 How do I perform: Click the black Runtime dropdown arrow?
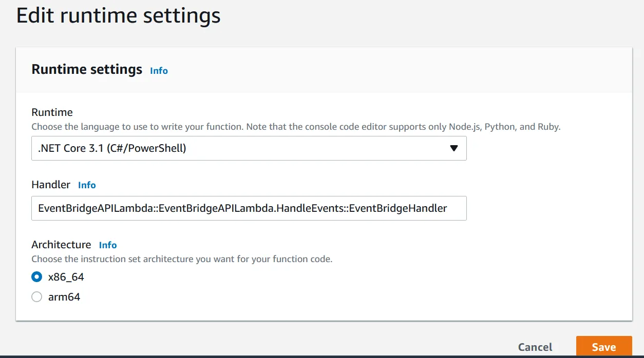pyautogui.click(x=453, y=148)
